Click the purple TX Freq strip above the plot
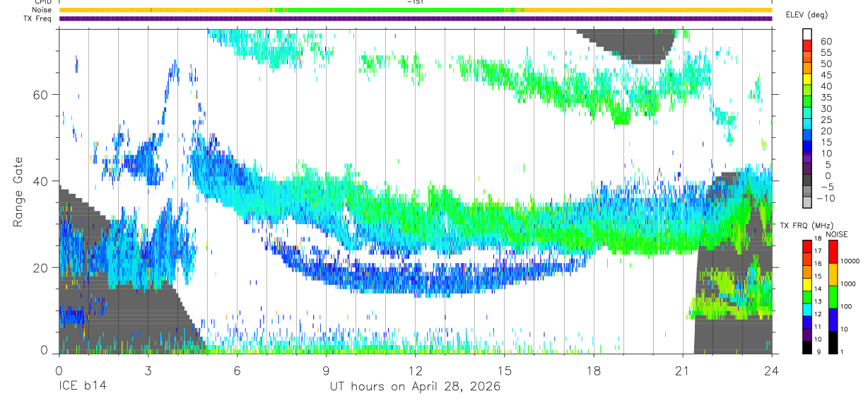This screenshot has height=401, width=868. (x=416, y=18)
